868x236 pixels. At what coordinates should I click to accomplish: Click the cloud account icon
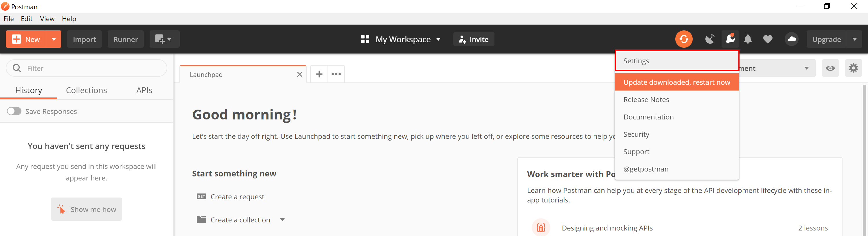(x=792, y=39)
